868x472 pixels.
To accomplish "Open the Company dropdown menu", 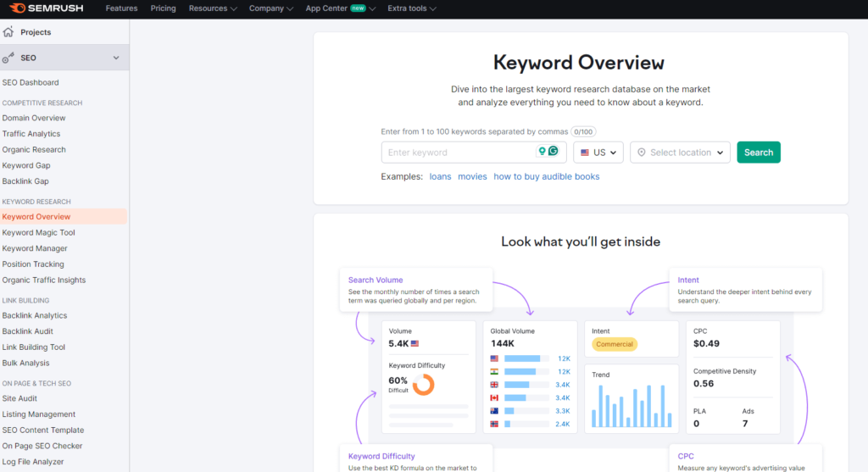I will (270, 8).
